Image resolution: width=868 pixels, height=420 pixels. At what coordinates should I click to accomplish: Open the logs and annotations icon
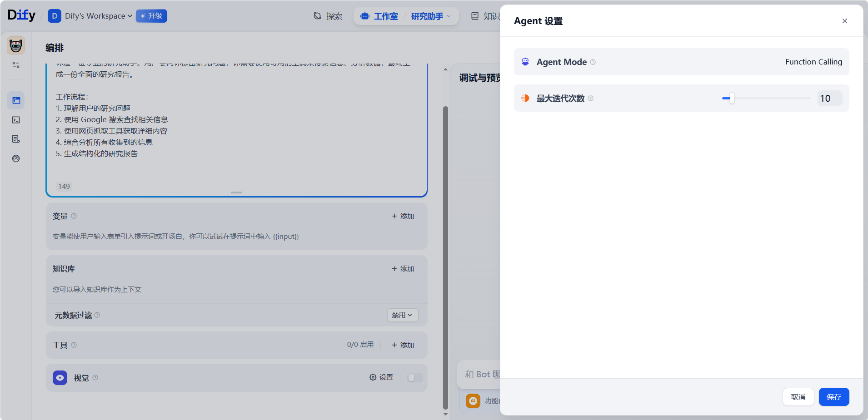click(x=16, y=139)
